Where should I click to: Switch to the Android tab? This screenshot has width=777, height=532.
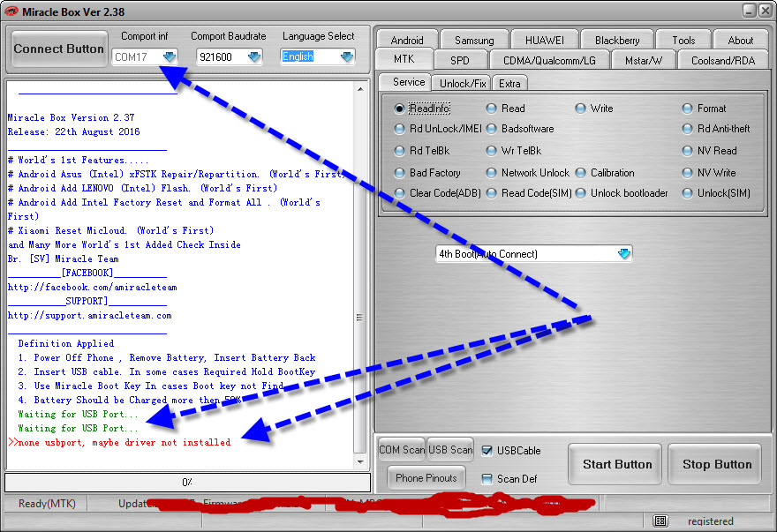[407, 40]
